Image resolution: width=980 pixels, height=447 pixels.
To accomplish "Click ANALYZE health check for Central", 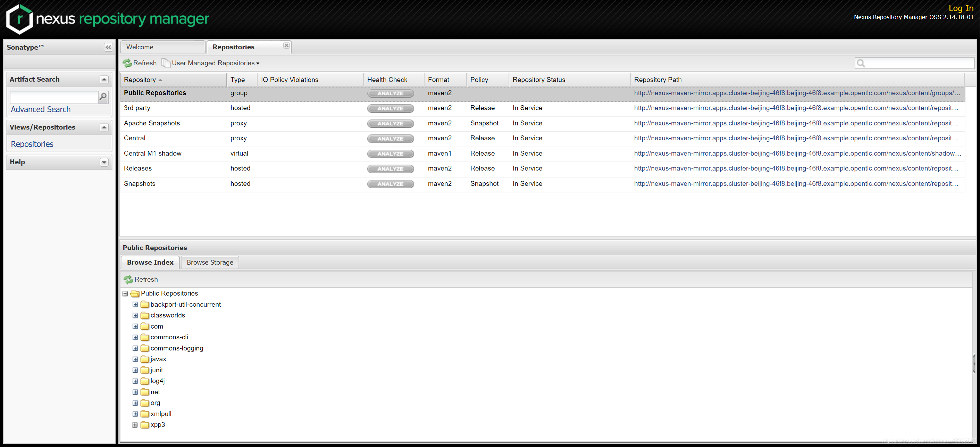I will [390, 139].
